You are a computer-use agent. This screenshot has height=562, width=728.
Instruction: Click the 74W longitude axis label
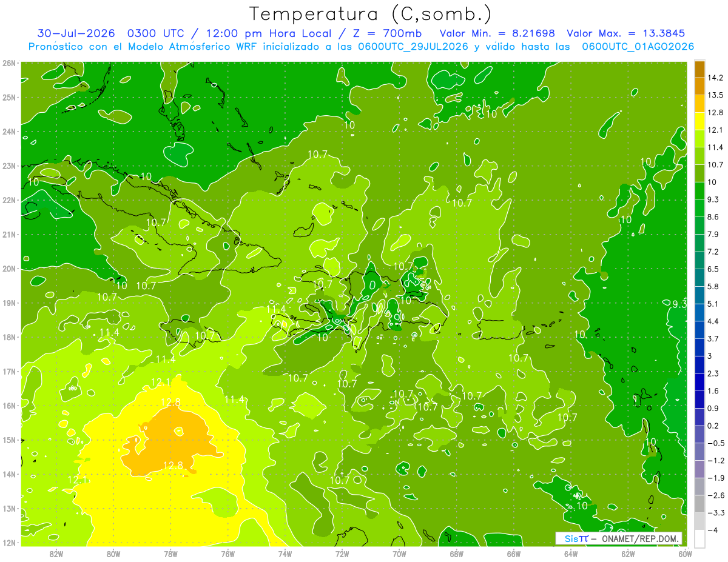285,554
